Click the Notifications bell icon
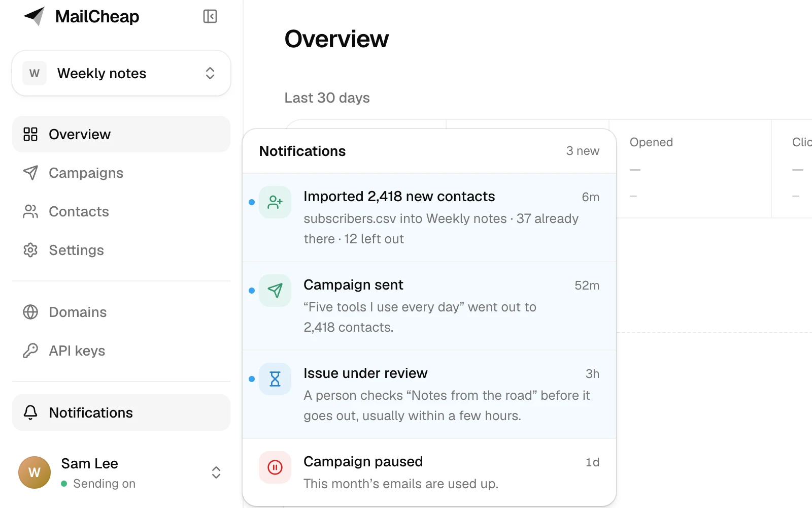Viewport: 812px width, 508px height. [30, 412]
